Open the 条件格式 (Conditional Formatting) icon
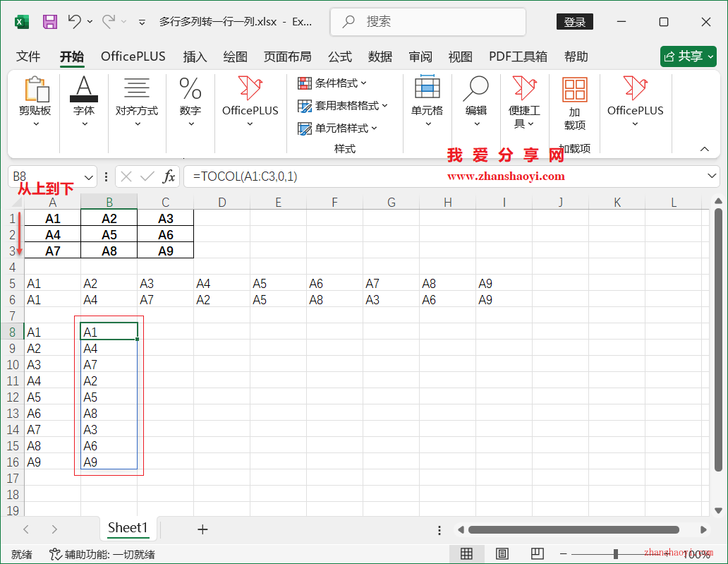Screen dimensions: 728x564 coord(332,83)
